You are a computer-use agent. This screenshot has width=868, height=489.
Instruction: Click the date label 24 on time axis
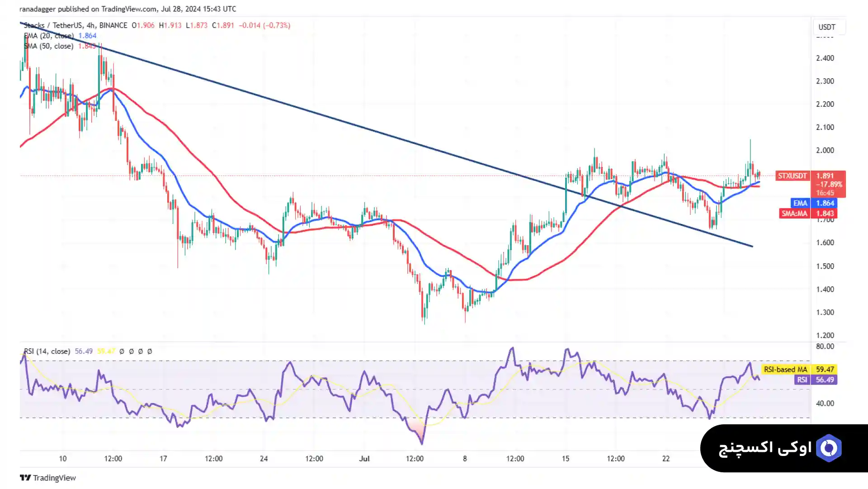(264, 459)
